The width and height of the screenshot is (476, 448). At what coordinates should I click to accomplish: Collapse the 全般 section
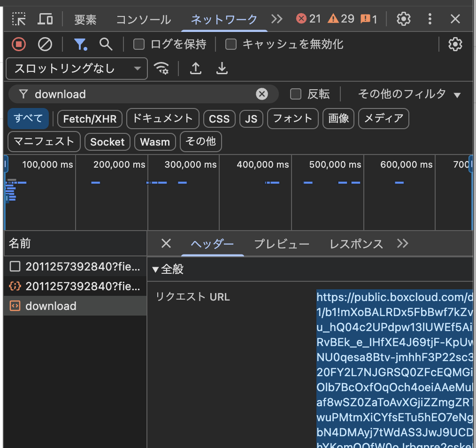pyautogui.click(x=168, y=270)
